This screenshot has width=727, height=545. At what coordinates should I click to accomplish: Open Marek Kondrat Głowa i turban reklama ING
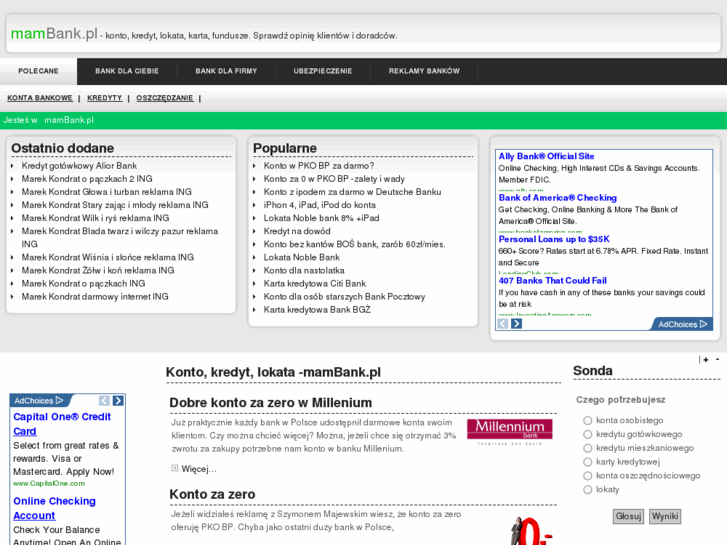(x=107, y=192)
